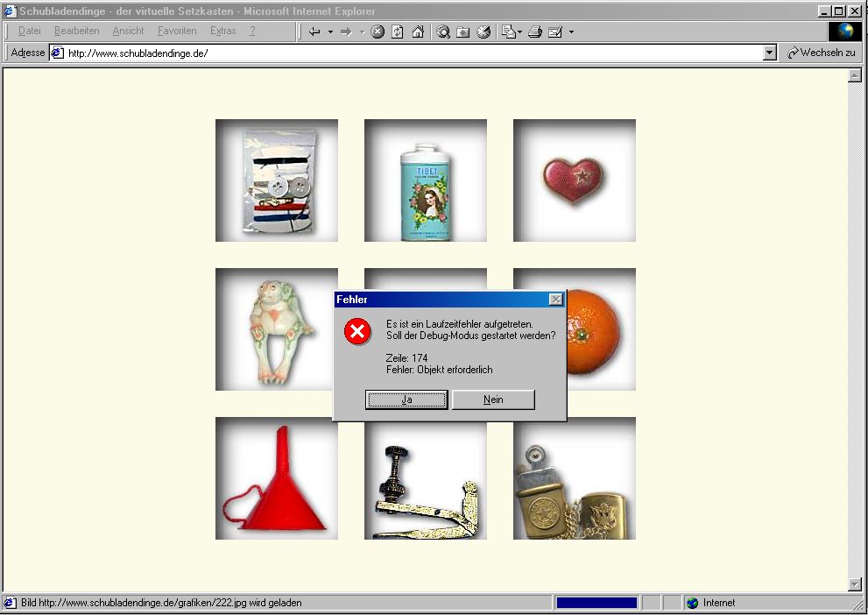Open the address bar dropdown list
Viewport: 868px width, 615px height.
click(770, 53)
